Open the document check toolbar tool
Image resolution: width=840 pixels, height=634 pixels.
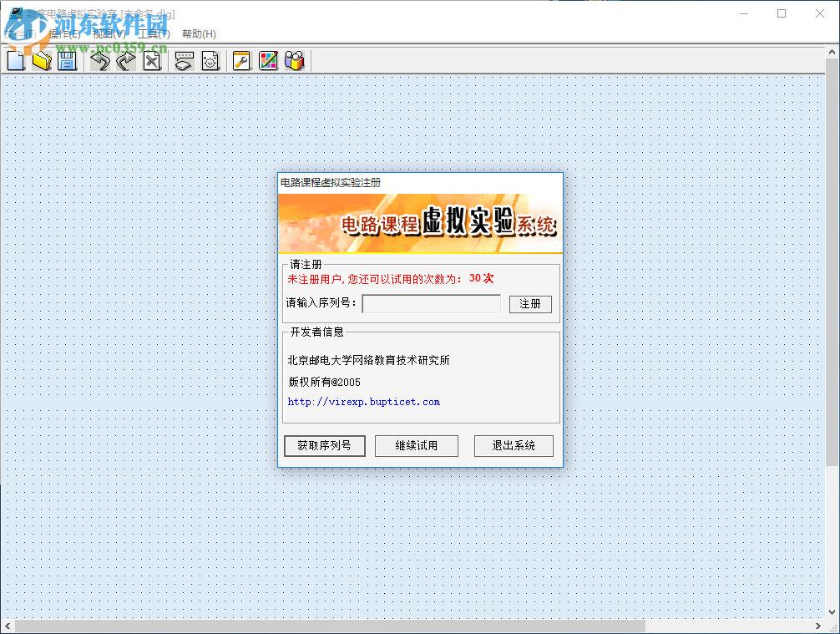(x=210, y=60)
